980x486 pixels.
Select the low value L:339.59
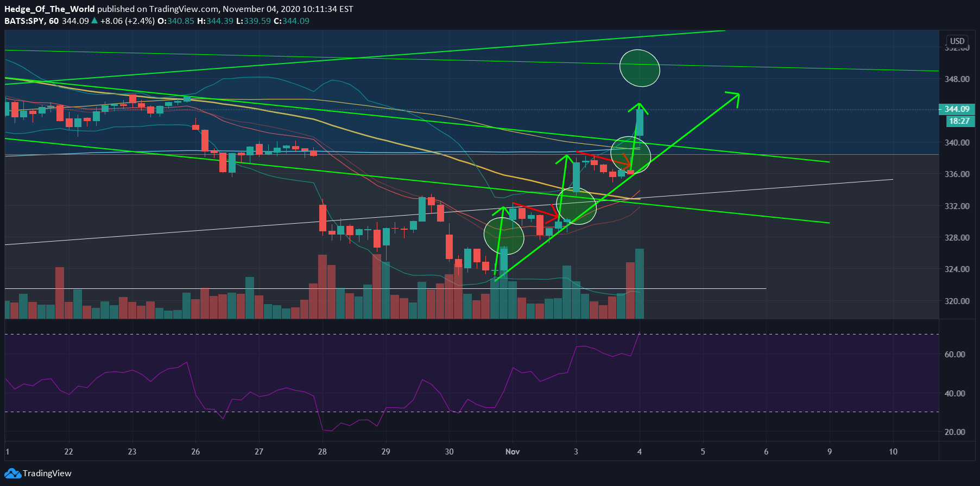pos(253,21)
